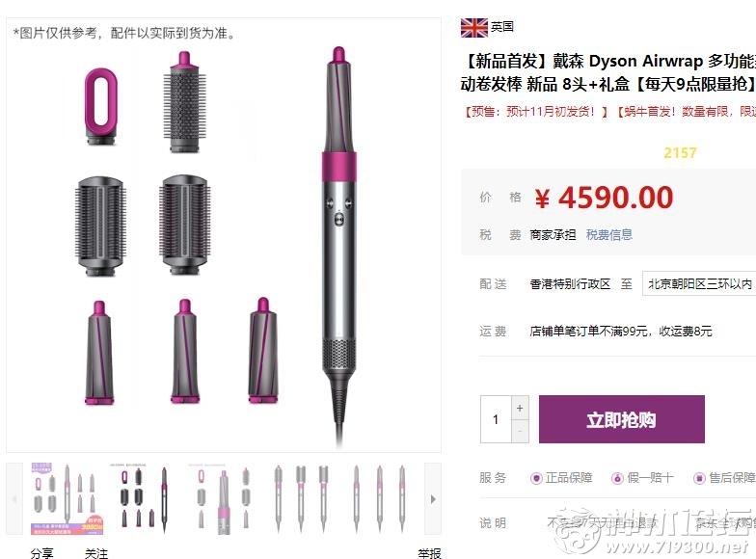This screenshot has height=559, width=756.
Task: Click the UK flag icon
Action: coord(474,27)
